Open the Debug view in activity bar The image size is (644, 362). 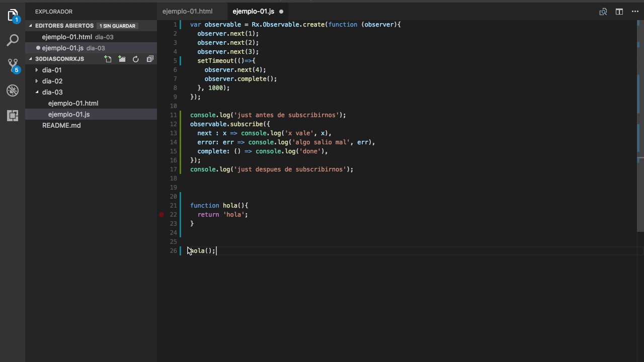click(13, 90)
